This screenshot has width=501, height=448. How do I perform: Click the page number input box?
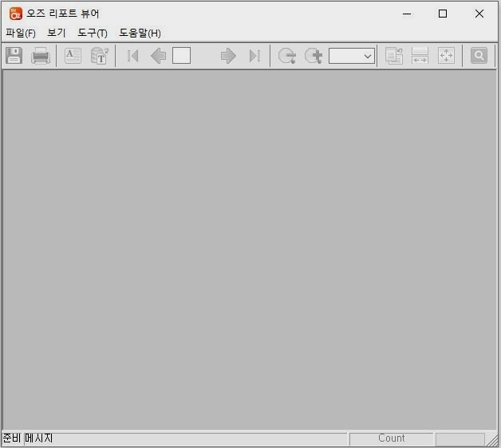click(181, 56)
